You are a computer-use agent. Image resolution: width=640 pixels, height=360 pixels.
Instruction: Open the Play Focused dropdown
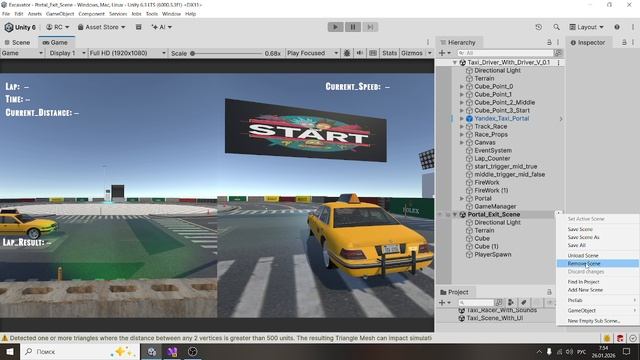click(x=312, y=53)
